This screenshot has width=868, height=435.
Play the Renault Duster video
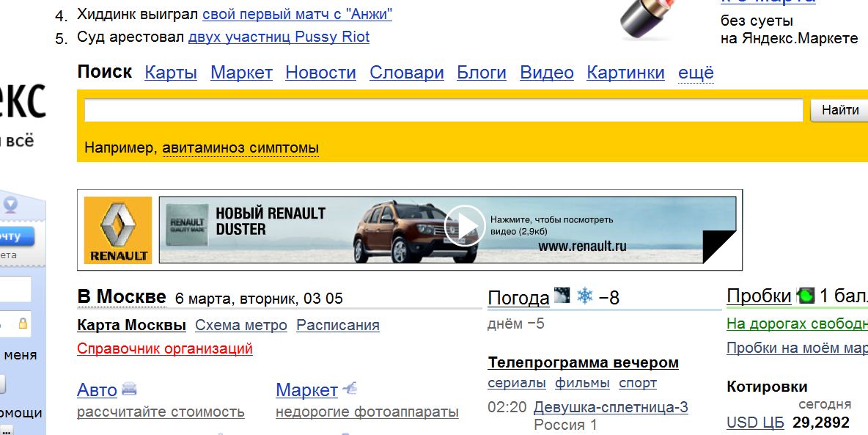point(464,225)
